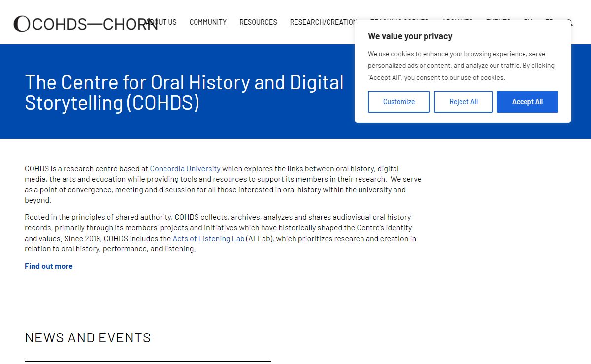The width and height of the screenshot is (591, 364).
Task: Click Customize in the cookie banner
Action: 398,102
